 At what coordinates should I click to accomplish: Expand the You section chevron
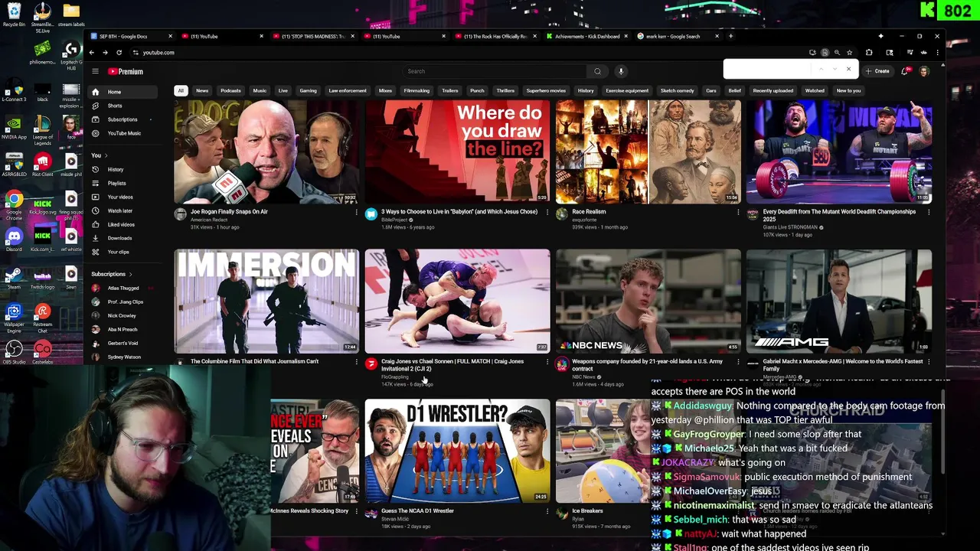[x=106, y=155]
